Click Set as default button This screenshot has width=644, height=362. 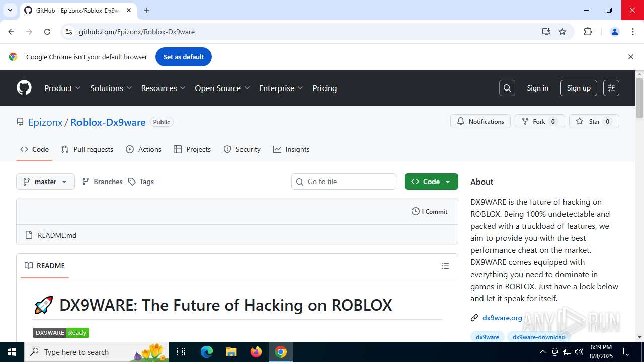tap(184, 57)
